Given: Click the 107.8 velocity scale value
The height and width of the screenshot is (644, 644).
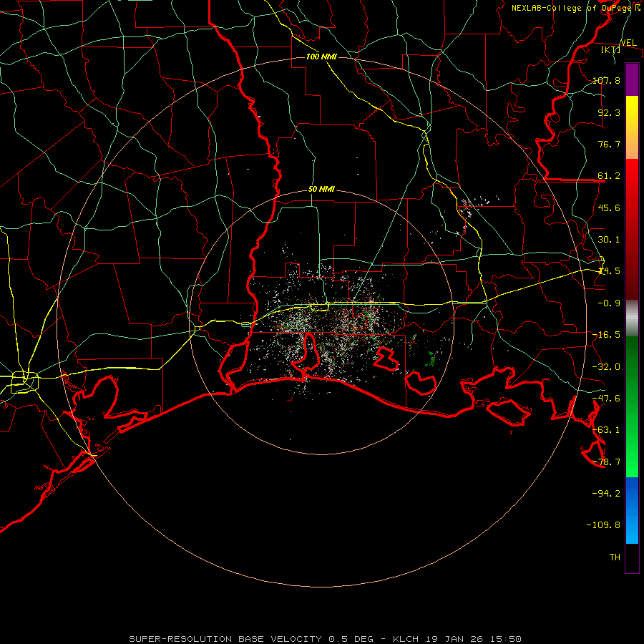Looking at the screenshot, I should click(x=607, y=80).
